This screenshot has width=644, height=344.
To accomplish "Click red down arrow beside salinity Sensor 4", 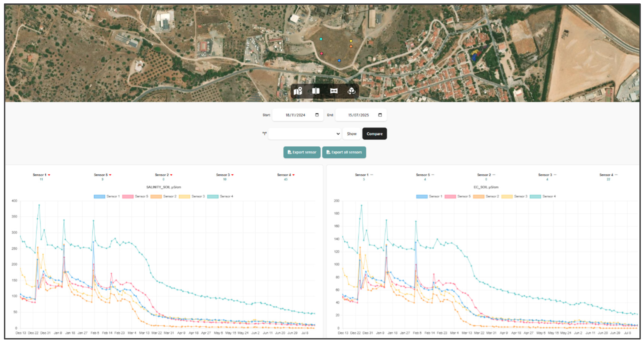I will (x=293, y=175).
